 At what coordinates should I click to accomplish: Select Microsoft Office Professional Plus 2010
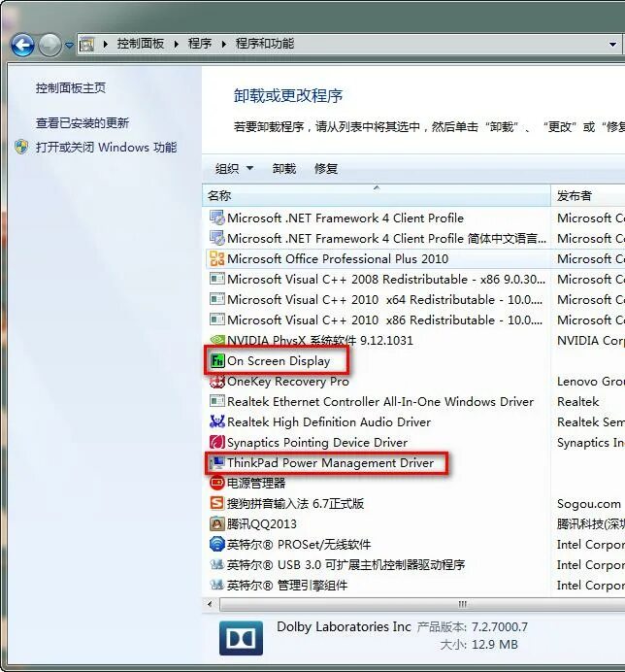(x=338, y=259)
